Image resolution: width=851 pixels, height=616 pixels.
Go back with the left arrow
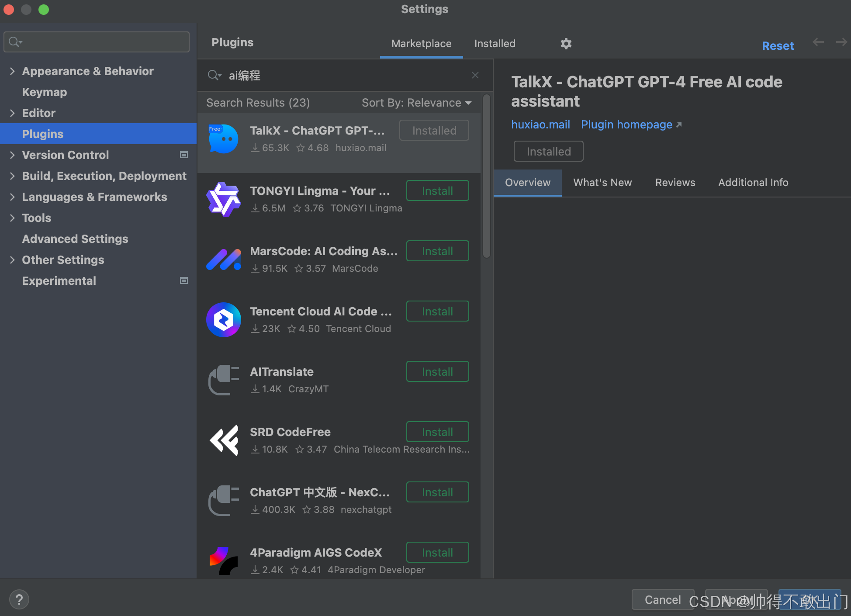[818, 42]
